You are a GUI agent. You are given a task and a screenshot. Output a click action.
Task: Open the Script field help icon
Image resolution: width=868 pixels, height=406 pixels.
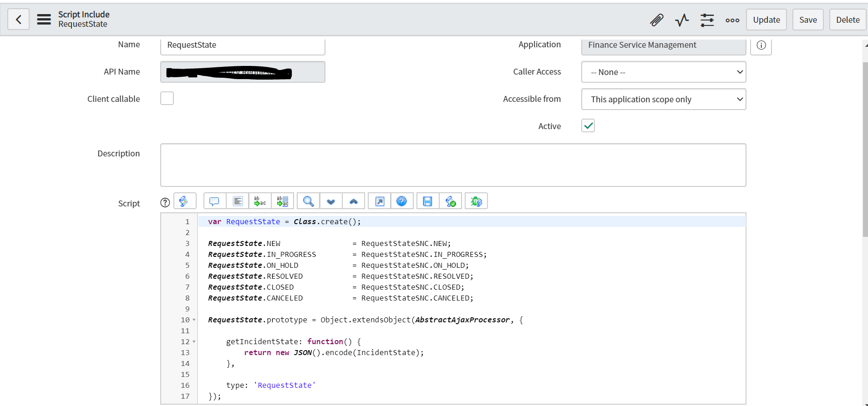[165, 203]
